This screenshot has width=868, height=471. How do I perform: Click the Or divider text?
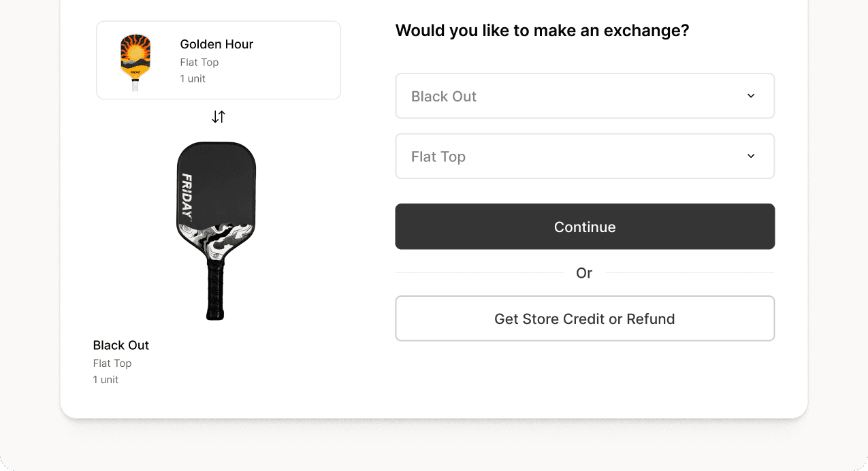584,273
